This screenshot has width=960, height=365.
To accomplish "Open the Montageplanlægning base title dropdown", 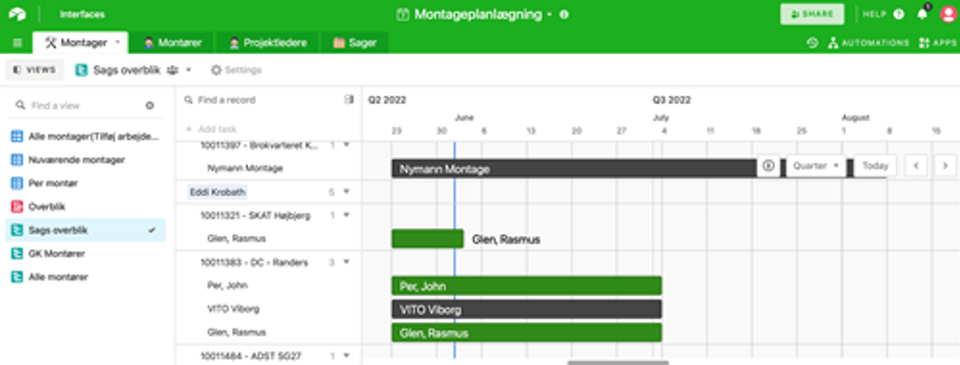I will coord(549,14).
